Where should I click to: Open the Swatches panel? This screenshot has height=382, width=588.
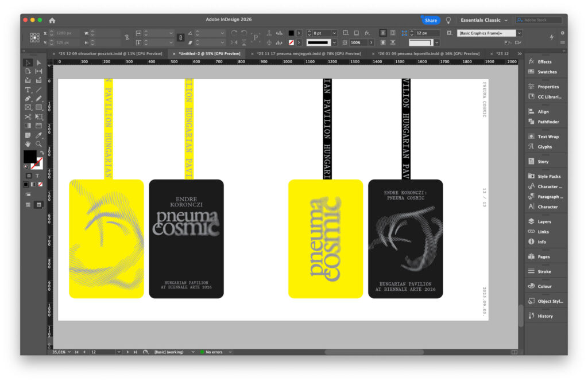click(546, 72)
